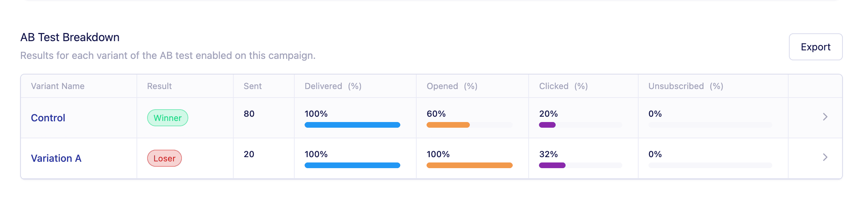This screenshot has width=868, height=210.
Task: Click Control's sent count of 80
Action: (x=249, y=114)
